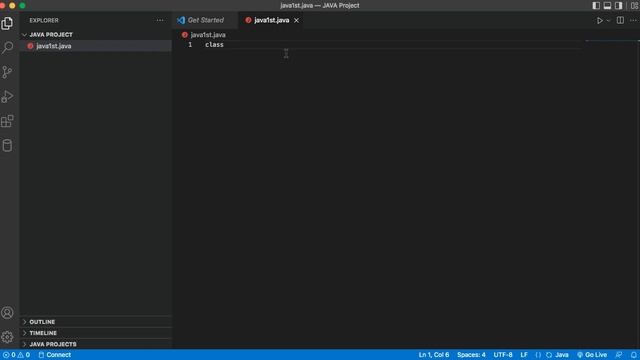Open notifications bell in status bar
Image resolution: width=640 pixels, height=360 pixels.
(x=633, y=355)
